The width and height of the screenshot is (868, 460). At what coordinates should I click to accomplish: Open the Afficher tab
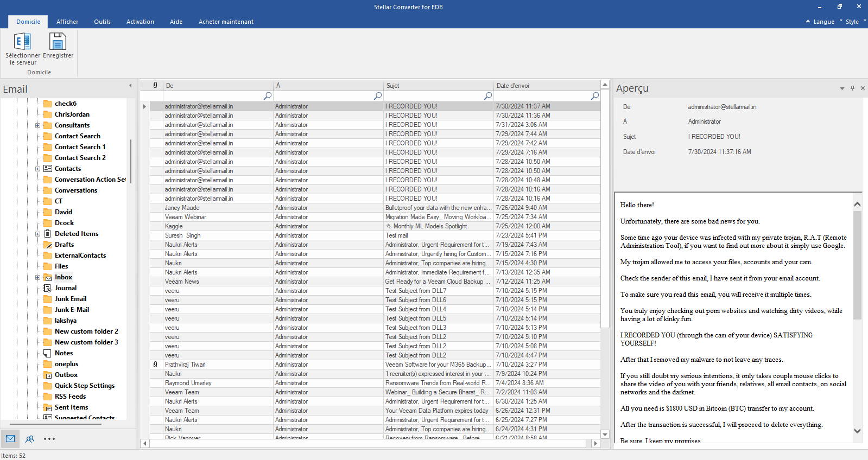67,22
